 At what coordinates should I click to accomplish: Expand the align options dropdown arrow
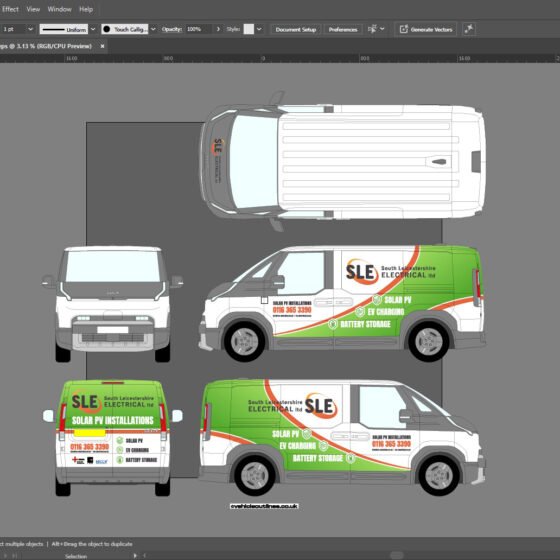click(382, 29)
